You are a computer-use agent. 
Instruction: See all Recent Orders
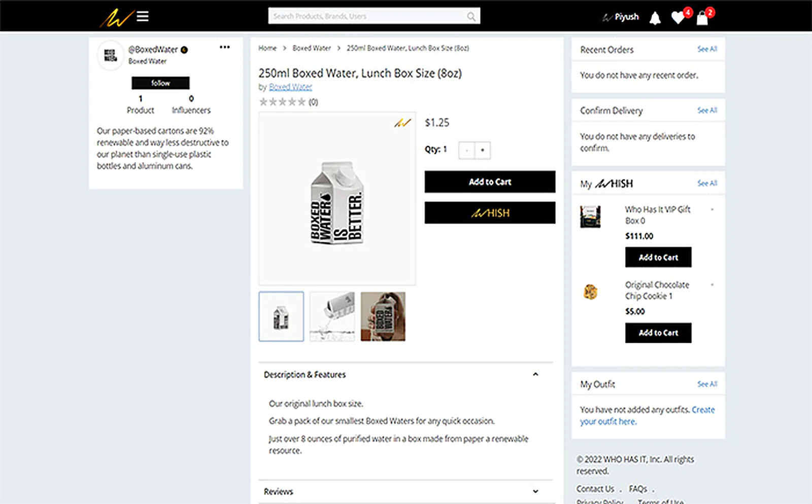click(707, 49)
